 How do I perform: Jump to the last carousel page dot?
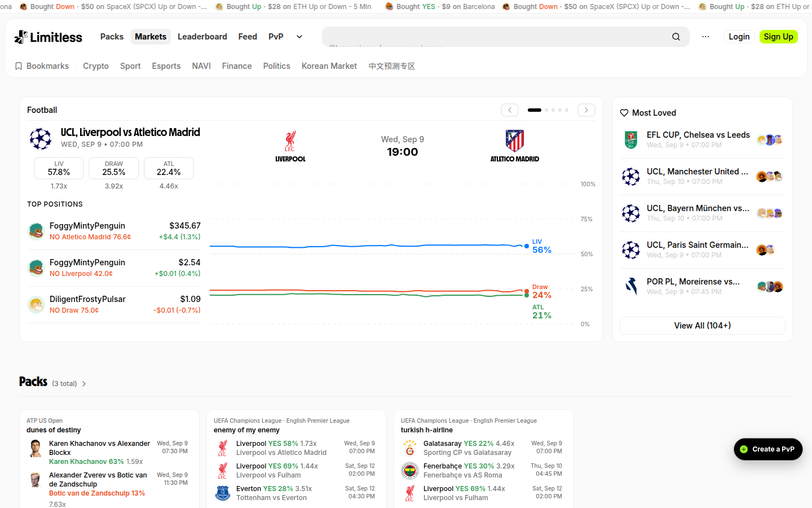click(567, 110)
